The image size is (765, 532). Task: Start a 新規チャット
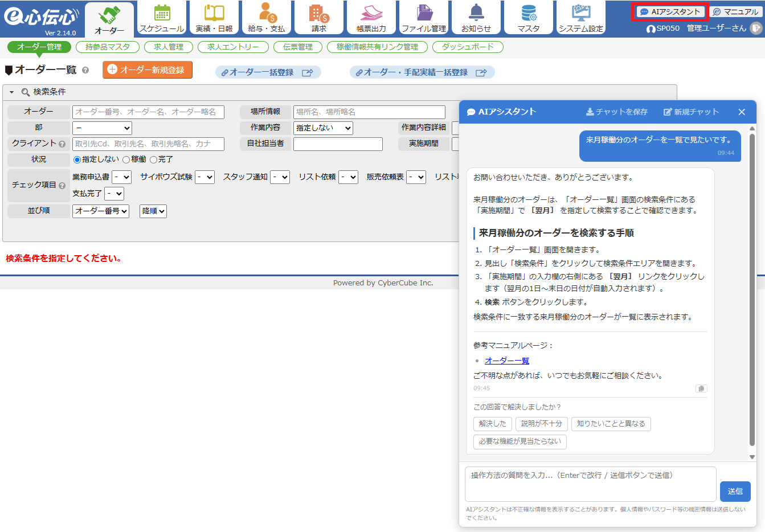(x=691, y=112)
